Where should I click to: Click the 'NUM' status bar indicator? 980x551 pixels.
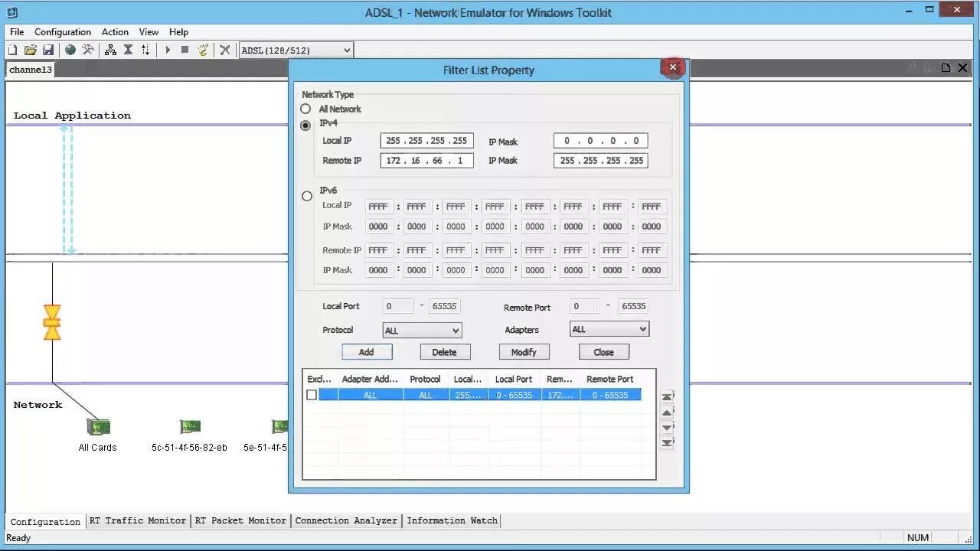[917, 538]
